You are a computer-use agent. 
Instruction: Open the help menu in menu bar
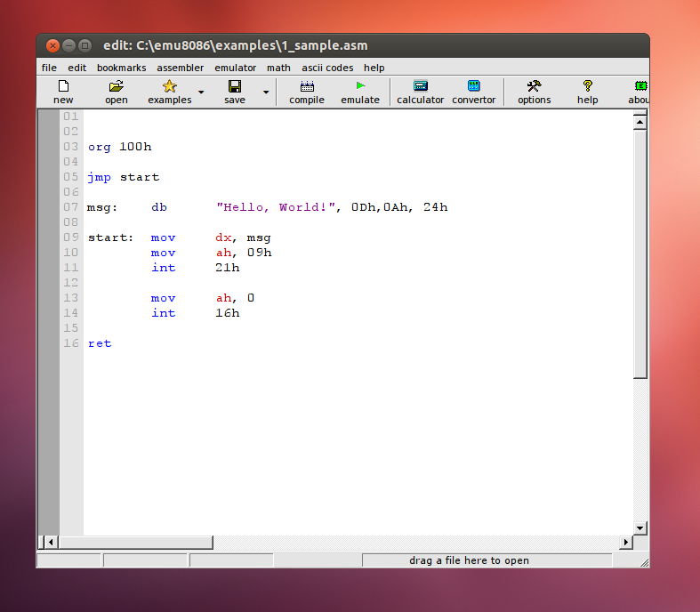[374, 68]
